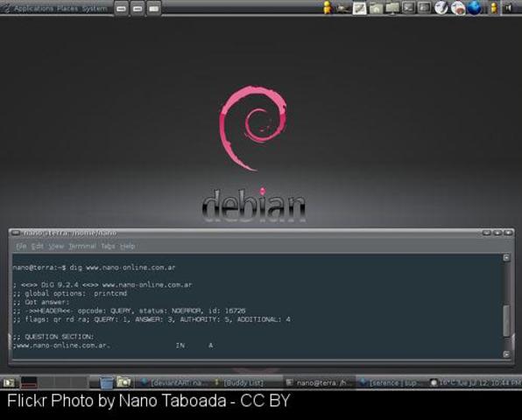522x420 pixels.
Task: Open the terminal's File menu
Action: coord(21,247)
